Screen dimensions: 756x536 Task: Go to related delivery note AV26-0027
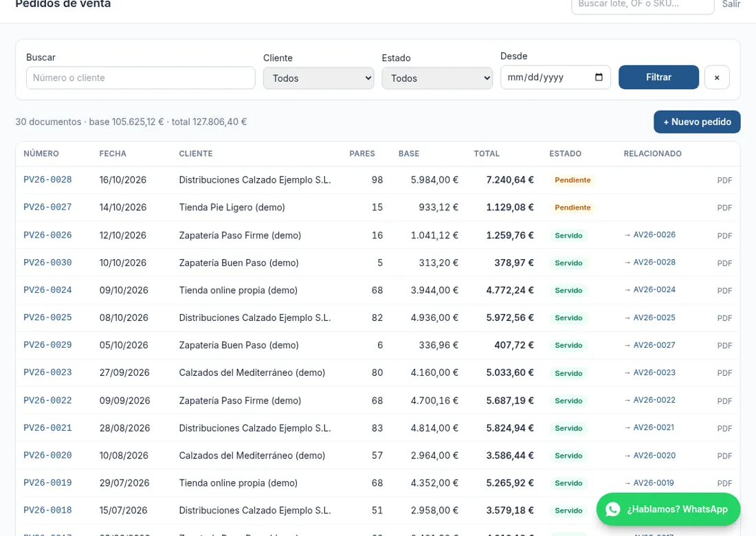[x=649, y=345]
